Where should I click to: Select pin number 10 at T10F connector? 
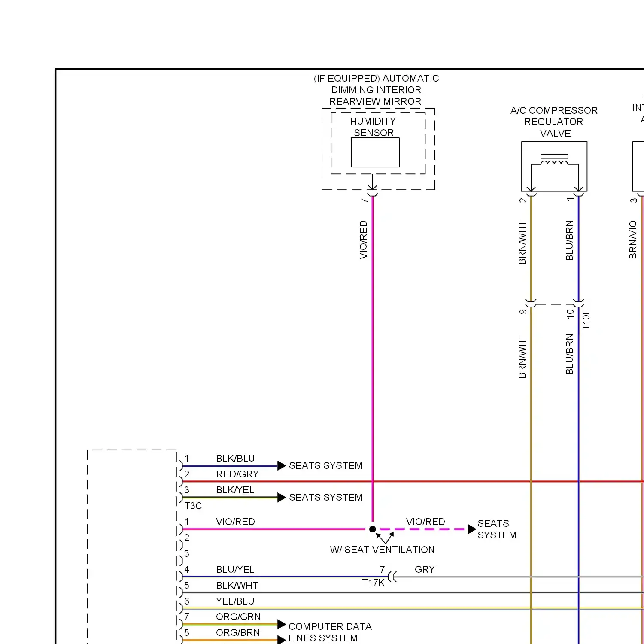pos(570,314)
